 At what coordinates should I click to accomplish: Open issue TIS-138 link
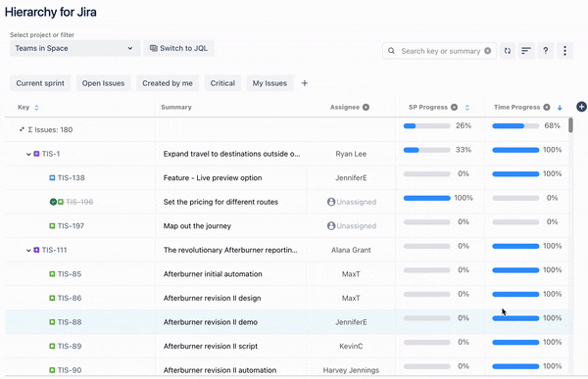click(x=72, y=177)
